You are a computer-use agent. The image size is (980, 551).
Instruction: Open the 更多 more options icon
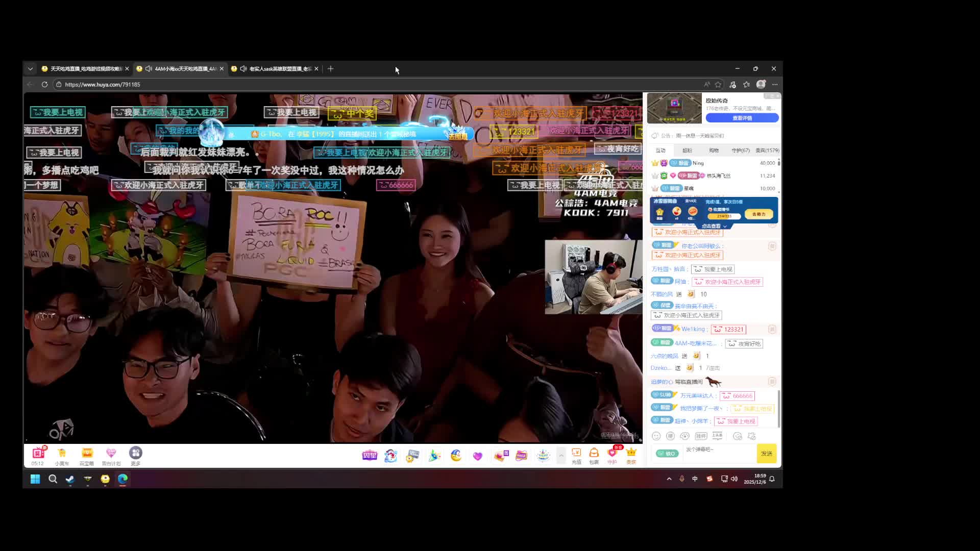(x=135, y=453)
